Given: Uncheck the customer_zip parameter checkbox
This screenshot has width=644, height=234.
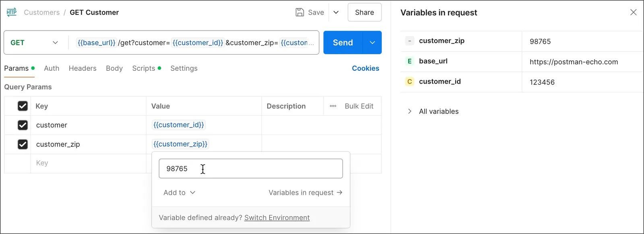Looking at the screenshot, I should click(23, 144).
